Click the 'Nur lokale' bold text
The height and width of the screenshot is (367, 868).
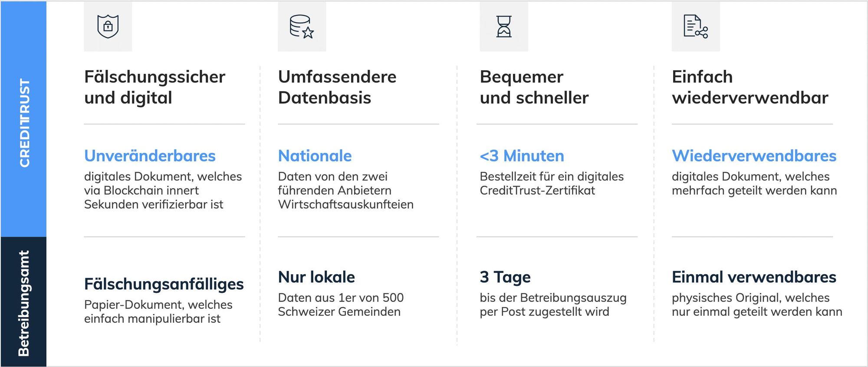pyautogui.click(x=316, y=277)
